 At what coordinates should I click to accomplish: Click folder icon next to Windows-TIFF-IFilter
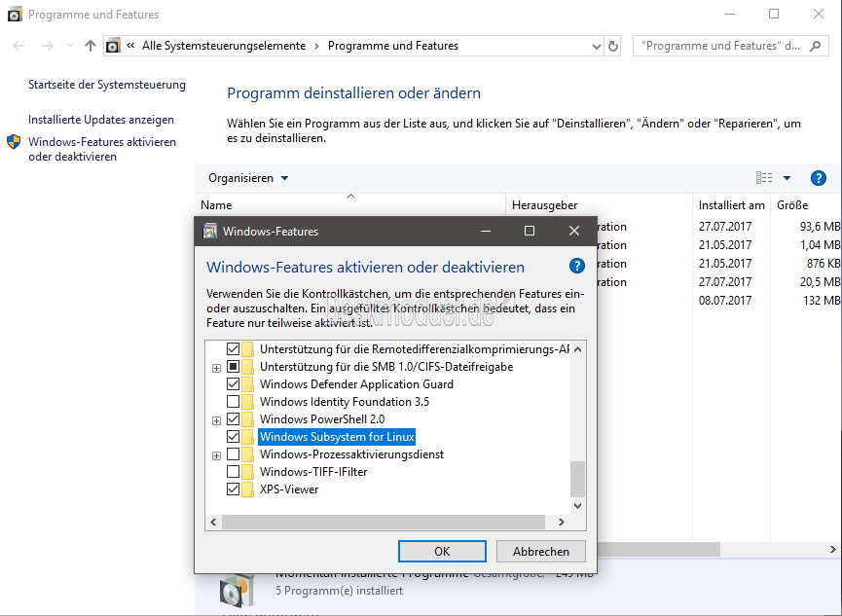point(247,472)
